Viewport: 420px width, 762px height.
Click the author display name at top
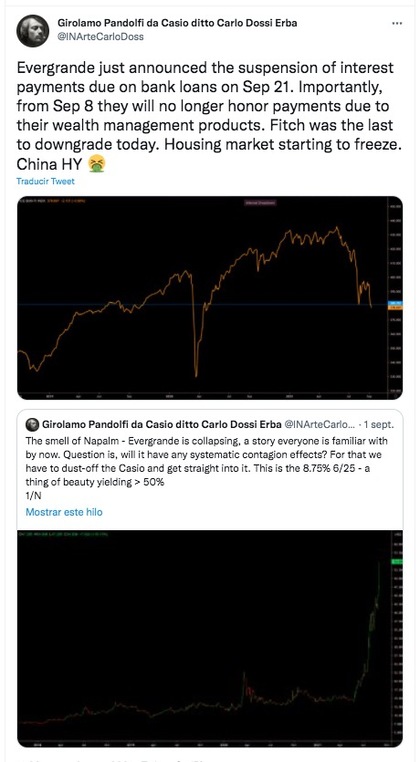(x=177, y=23)
